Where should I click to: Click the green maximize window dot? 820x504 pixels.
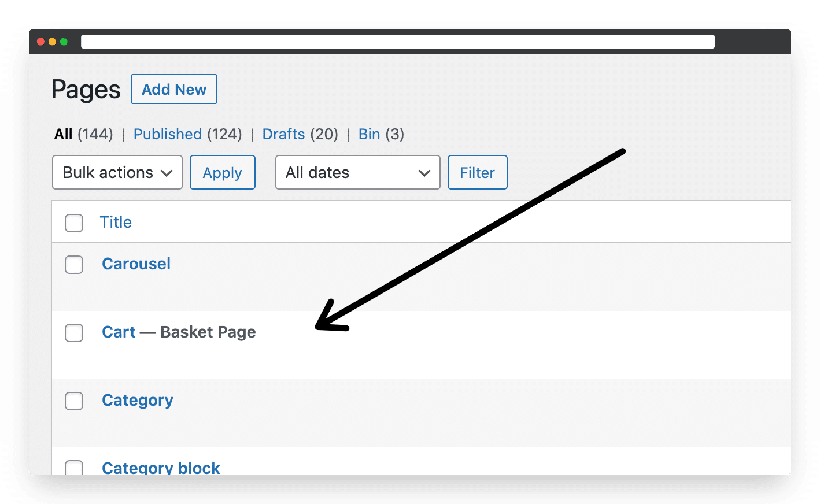[64, 42]
